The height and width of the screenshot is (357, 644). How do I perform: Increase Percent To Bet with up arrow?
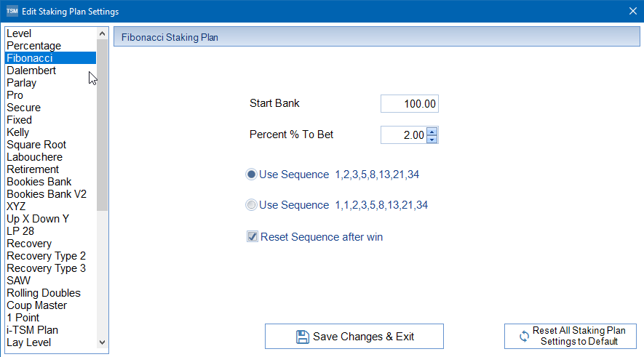(x=432, y=132)
